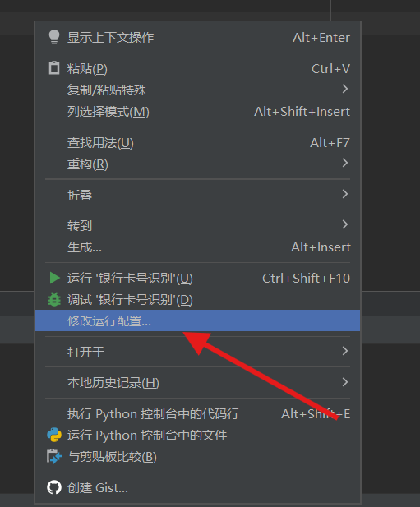Choose 显示上下文操作 menu entry
Image resolution: width=420 pixels, height=507 pixels.
(197, 38)
